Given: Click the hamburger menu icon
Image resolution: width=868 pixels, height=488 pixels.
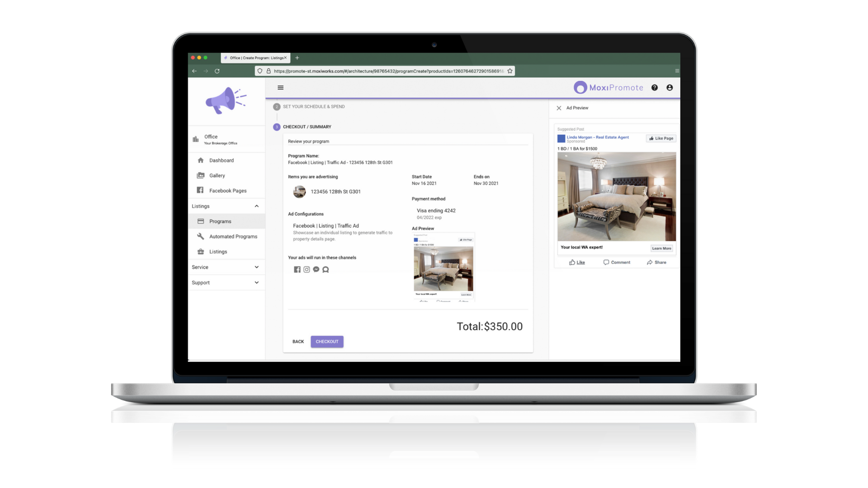Looking at the screenshot, I should tap(280, 88).
